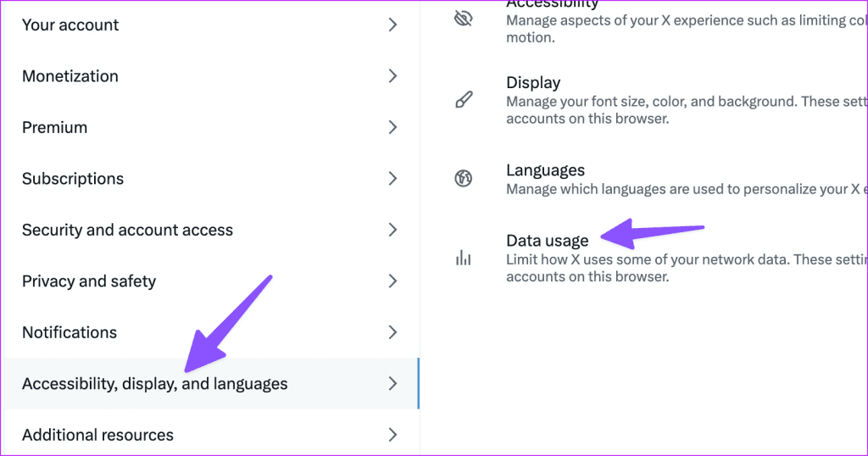This screenshot has width=868, height=456.
Task: Click the Privacy and safety chevron
Action: click(x=392, y=281)
